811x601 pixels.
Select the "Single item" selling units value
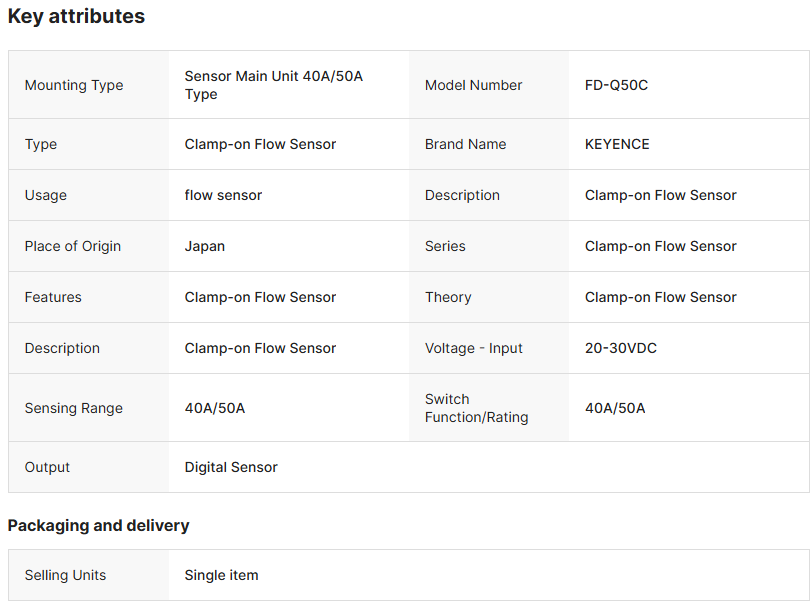tap(221, 575)
